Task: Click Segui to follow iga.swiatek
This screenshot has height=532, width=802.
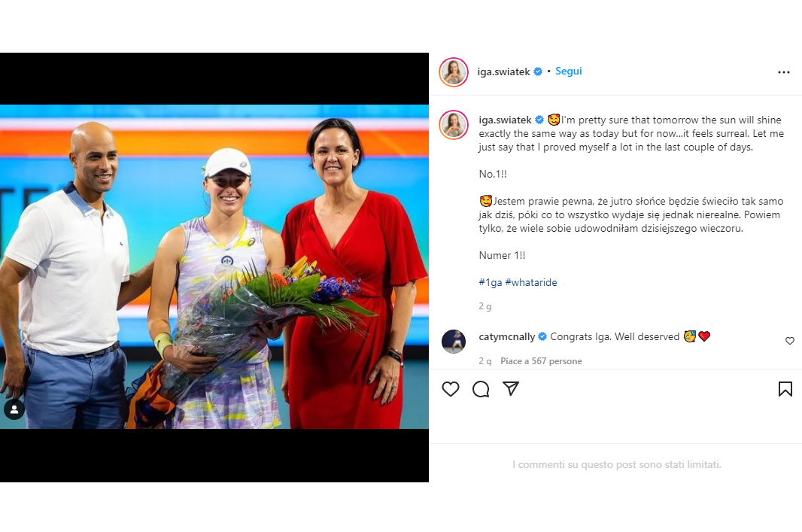Action: point(568,71)
